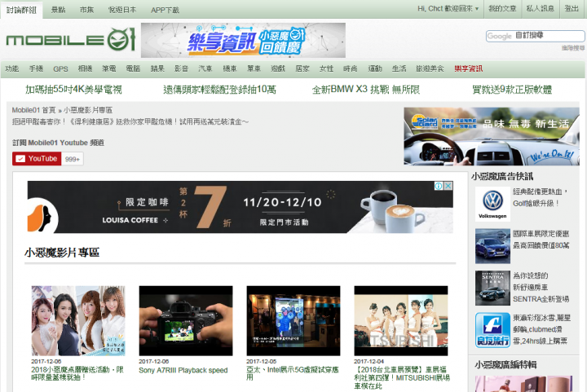The width and height of the screenshot is (587, 392).
Task: Click the 良友旅行 logo ad thumbnail
Action: pos(492,330)
